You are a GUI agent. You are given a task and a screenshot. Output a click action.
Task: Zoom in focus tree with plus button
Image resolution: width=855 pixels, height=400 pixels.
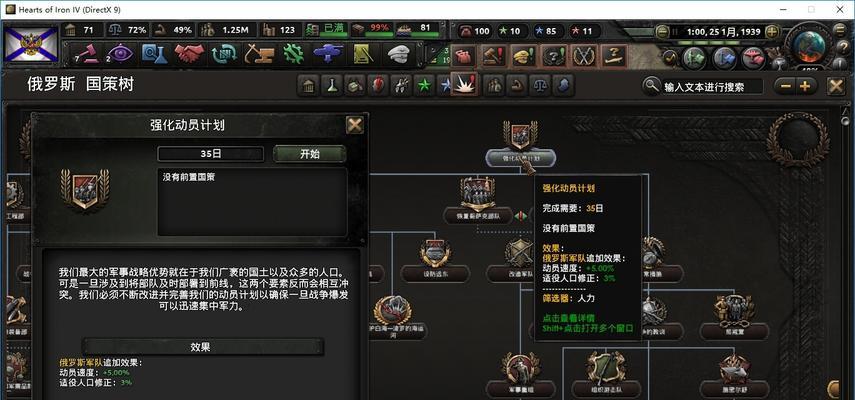tap(805, 86)
